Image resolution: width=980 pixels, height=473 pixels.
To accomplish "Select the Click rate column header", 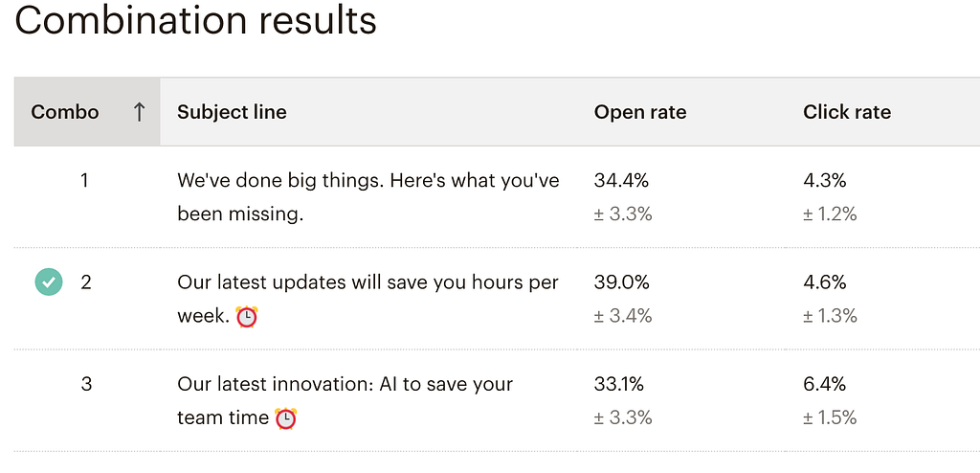I will click(x=847, y=112).
